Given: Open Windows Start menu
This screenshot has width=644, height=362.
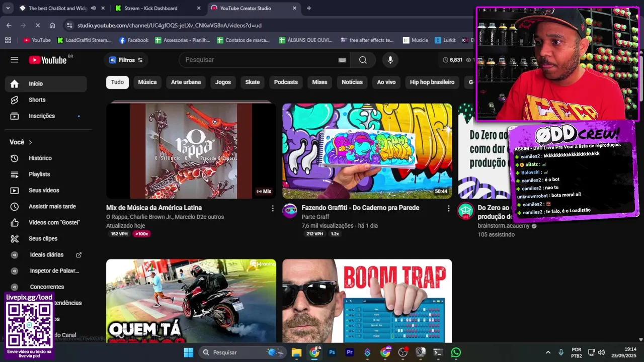Looking at the screenshot, I should tap(189, 352).
